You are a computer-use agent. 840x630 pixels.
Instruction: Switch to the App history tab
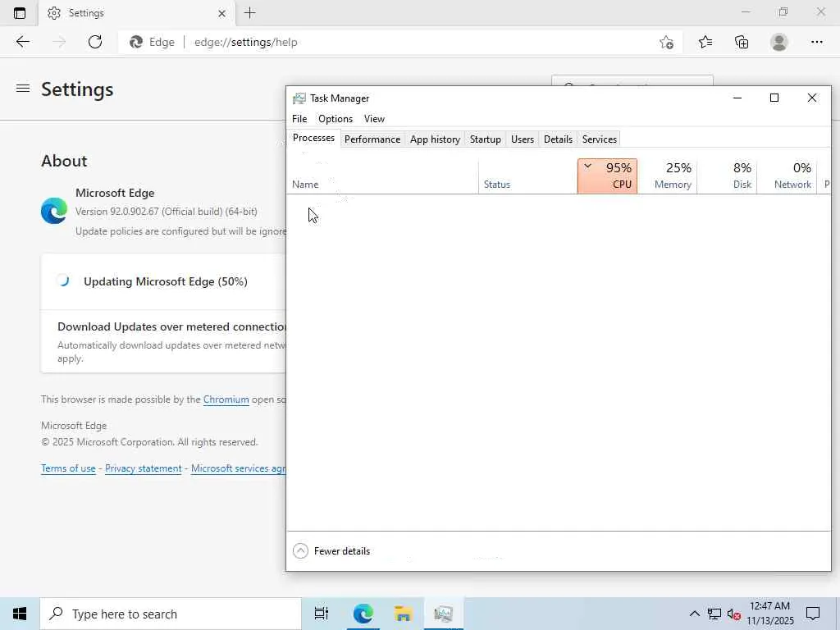click(x=435, y=139)
